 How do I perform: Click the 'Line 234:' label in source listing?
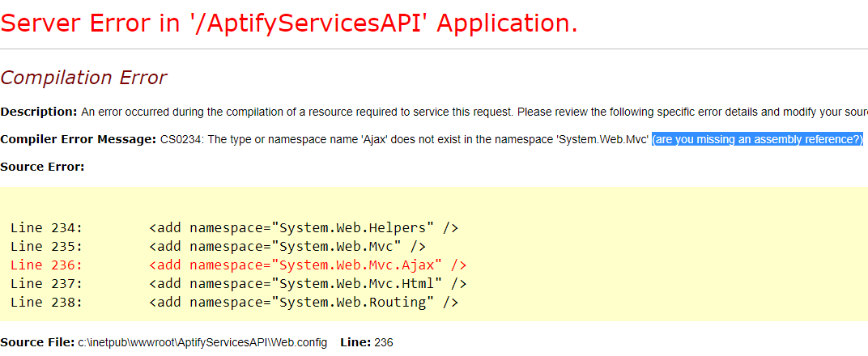click(x=46, y=228)
